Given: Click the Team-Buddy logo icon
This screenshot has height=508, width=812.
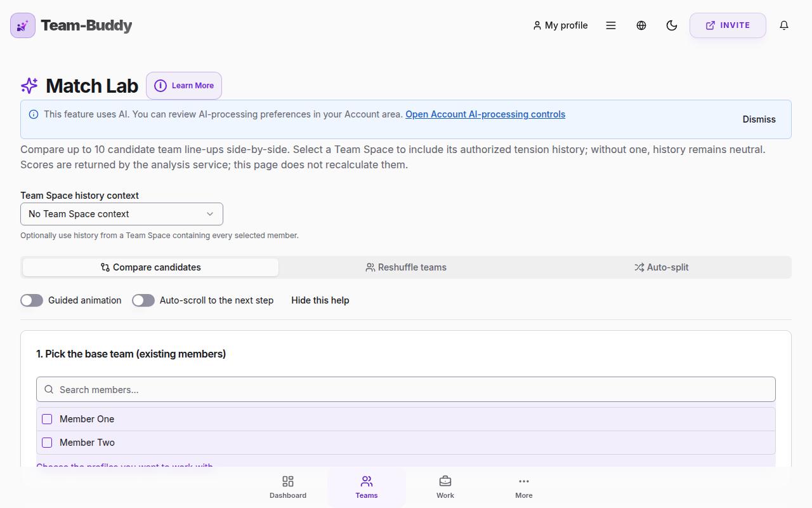Looking at the screenshot, I should (x=23, y=25).
